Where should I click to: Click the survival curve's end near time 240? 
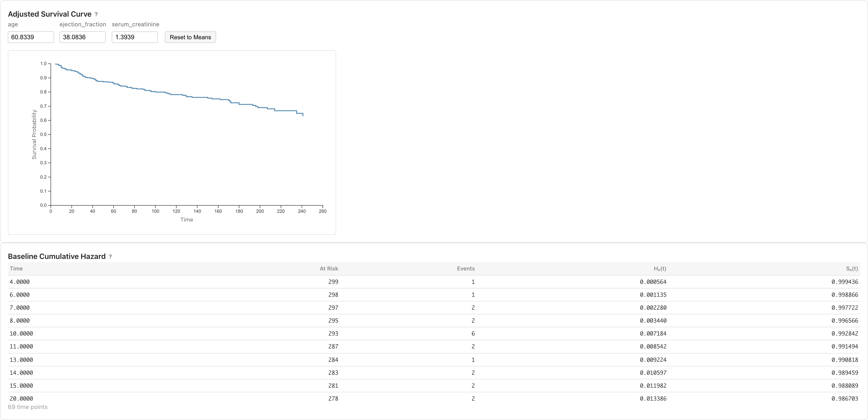pos(303,114)
